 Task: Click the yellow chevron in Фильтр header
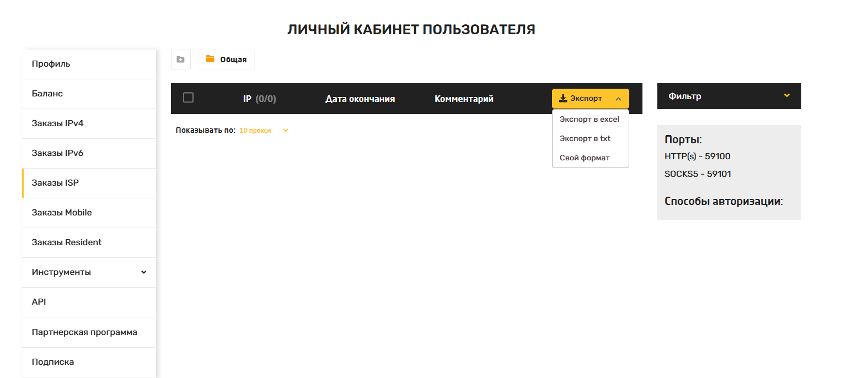787,95
